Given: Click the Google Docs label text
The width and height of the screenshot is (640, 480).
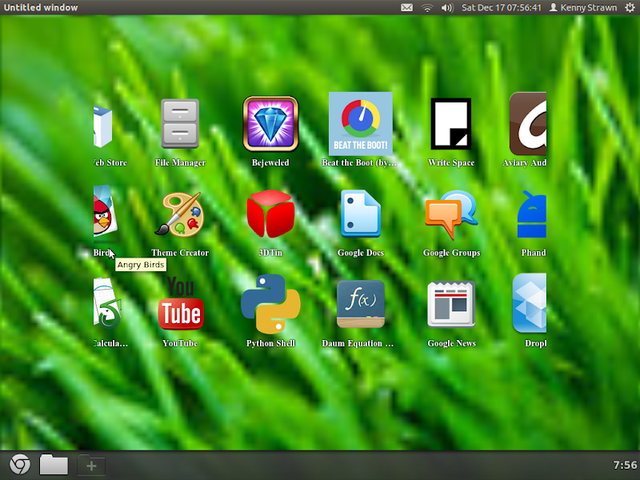Looking at the screenshot, I should point(361,253).
